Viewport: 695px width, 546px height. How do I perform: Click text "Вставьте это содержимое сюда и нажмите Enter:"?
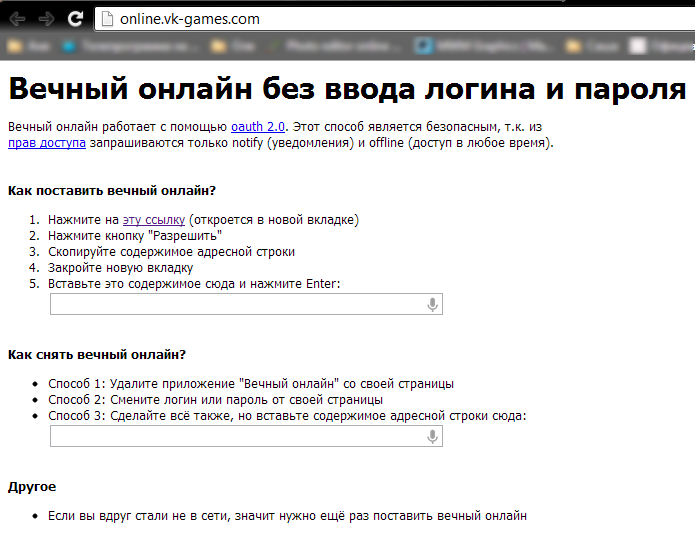pyautogui.click(x=194, y=284)
